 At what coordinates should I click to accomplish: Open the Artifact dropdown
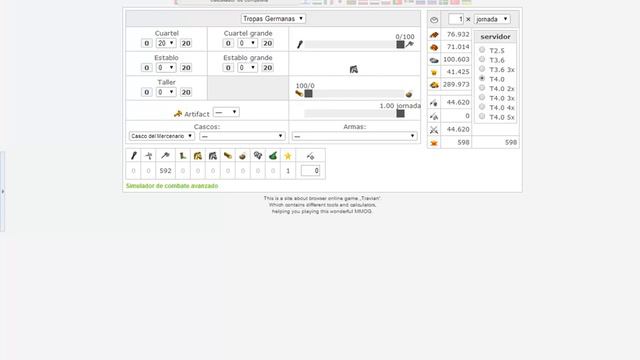pyautogui.click(x=226, y=112)
